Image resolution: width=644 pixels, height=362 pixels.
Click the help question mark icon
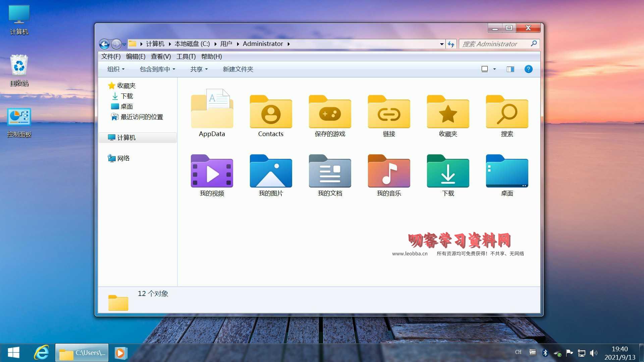pyautogui.click(x=528, y=69)
